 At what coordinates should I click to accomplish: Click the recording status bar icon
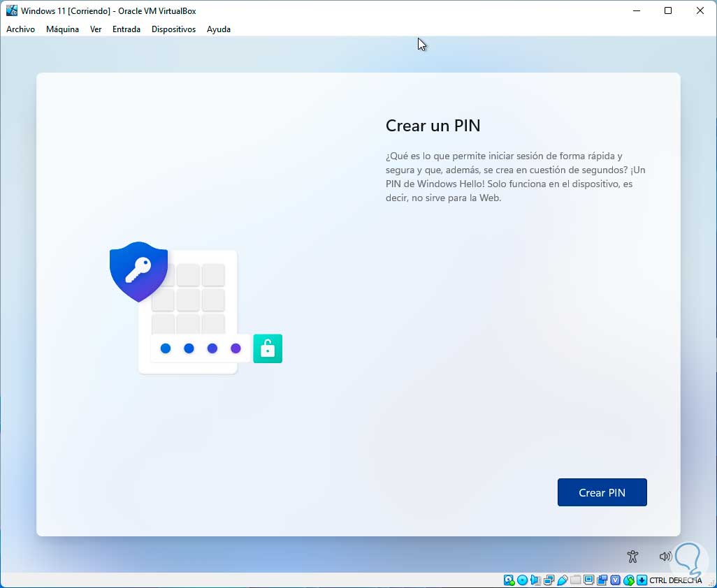(x=602, y=580)
